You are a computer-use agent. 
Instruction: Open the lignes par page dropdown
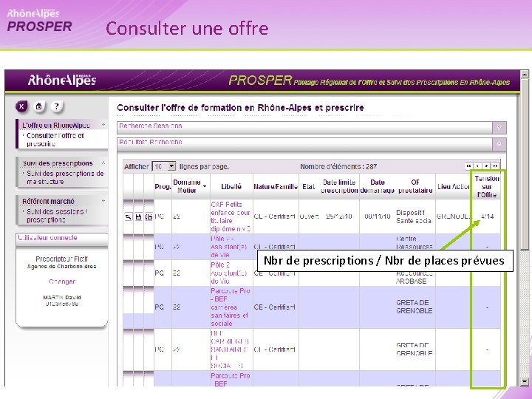coord(171,166)
